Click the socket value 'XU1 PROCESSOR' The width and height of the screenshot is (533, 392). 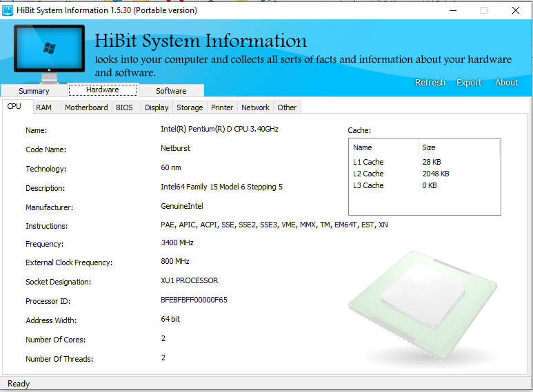[x=190, y=280]
